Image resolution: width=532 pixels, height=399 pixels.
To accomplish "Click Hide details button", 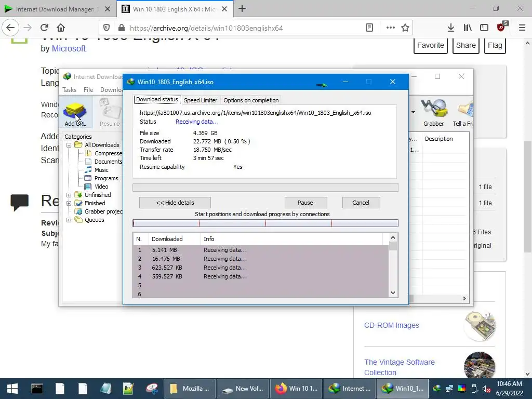I will point(175,203).
